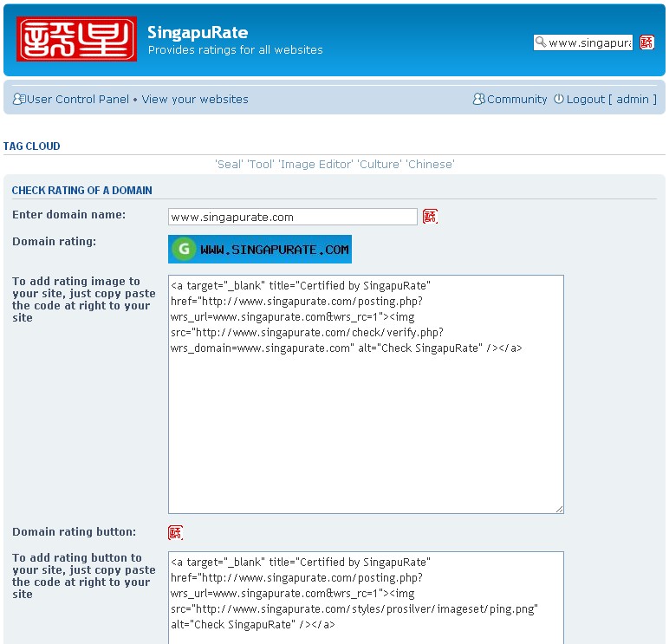This screenshot has height=644, width=669.
Task: Click the User Control Panel icon
Action: tap(19, 99)
